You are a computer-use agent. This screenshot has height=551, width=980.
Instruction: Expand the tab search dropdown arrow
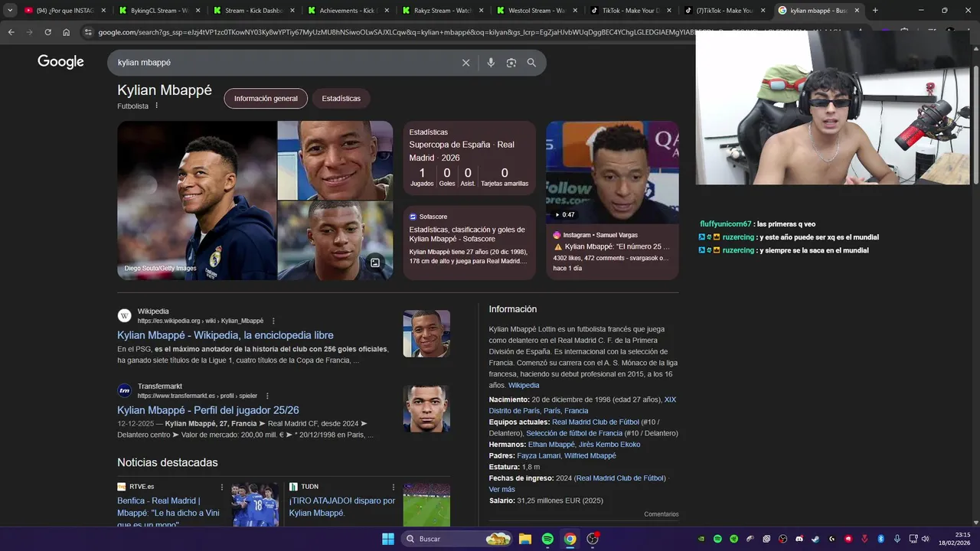pos(9,11)
